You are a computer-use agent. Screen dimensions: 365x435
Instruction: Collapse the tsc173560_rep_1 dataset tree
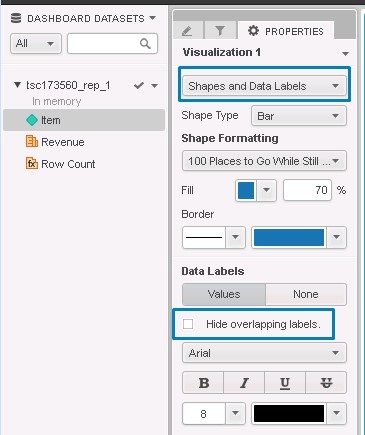(x=17, y=85)
